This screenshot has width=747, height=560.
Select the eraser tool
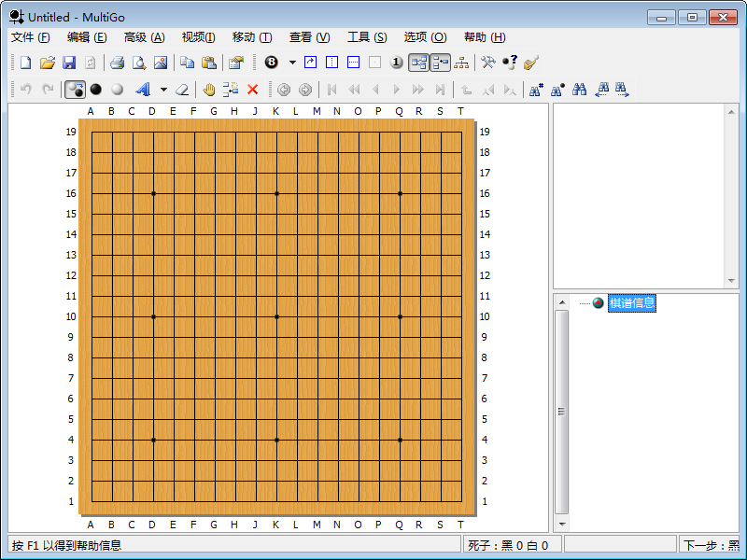pos(183,90)
